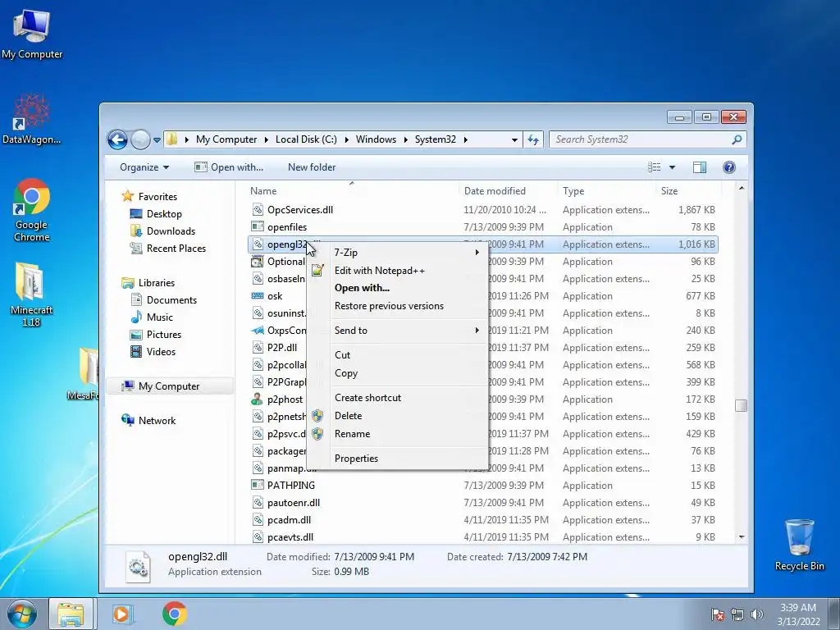Click the opengl32.dll details pane thumbnail
This screenshot has height=630, width=840.
click(x=138, y=566)
